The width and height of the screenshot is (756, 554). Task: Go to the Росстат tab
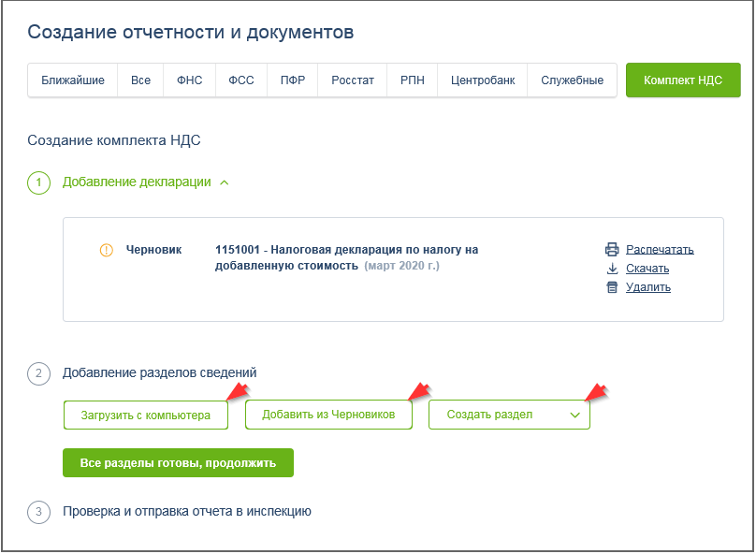pos(353,80)
